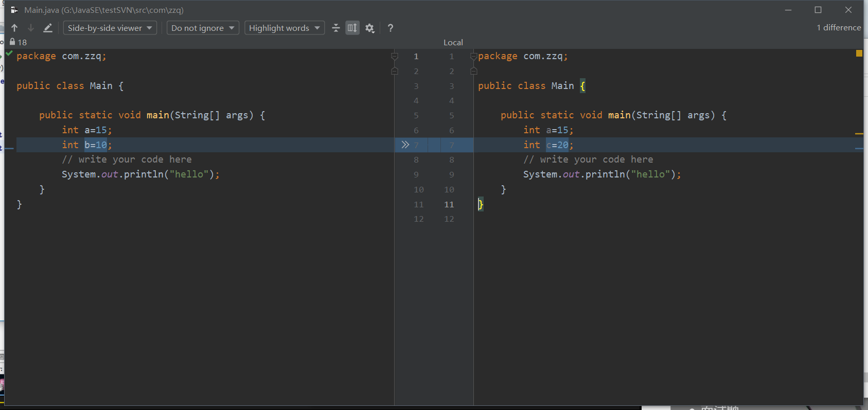Screen dimensions: 868x410
Task: Click the blue diff marker on right stripe
Action: [x=859, y=148]
